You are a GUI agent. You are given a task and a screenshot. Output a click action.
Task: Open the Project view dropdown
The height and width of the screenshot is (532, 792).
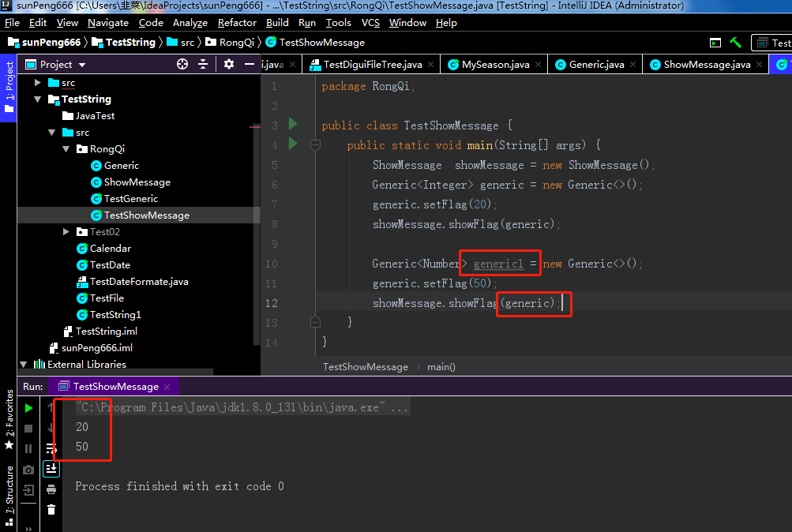[82, 65]
